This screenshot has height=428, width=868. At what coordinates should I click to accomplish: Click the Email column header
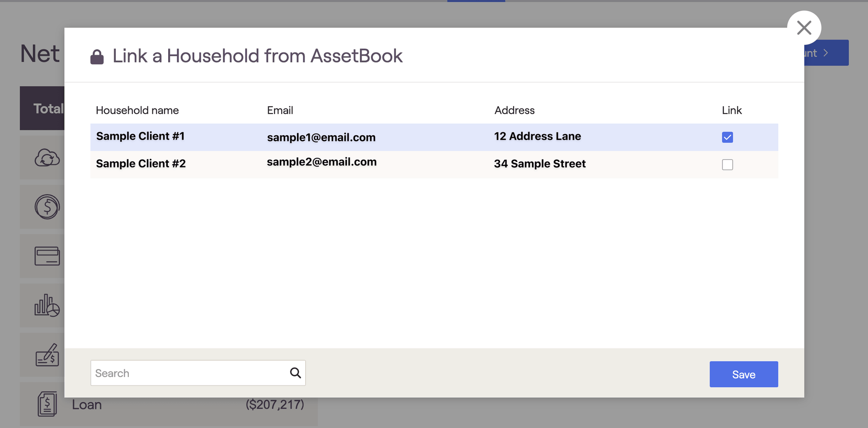pyautogui.click(x=280, y=110)
